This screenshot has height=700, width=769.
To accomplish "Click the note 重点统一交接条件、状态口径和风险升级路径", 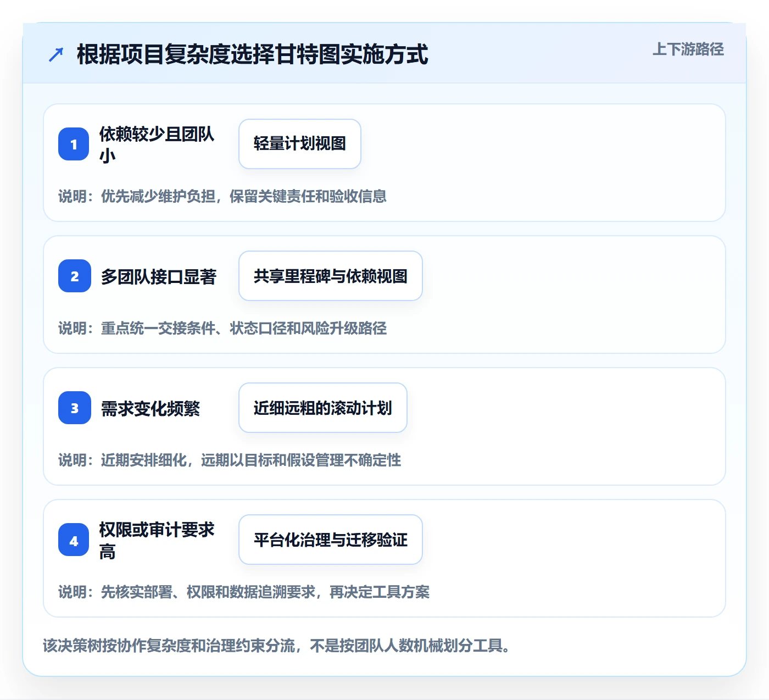I will coord(244,328).
